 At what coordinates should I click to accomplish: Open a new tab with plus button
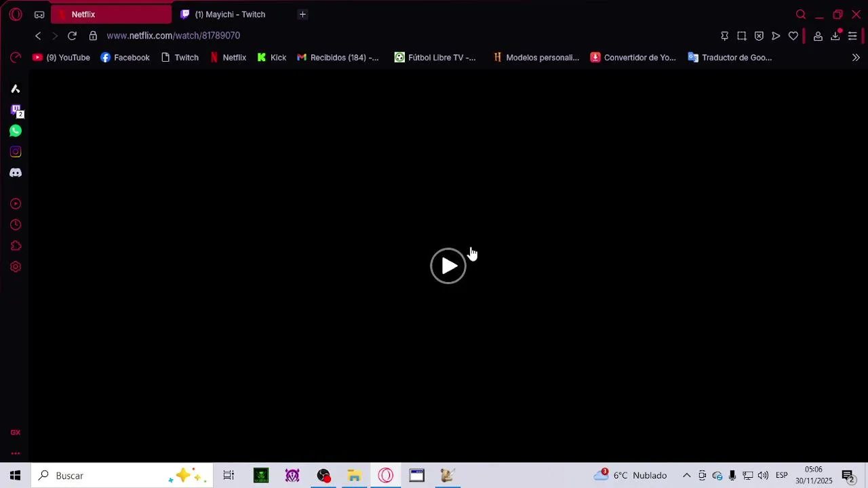[302, 14]
